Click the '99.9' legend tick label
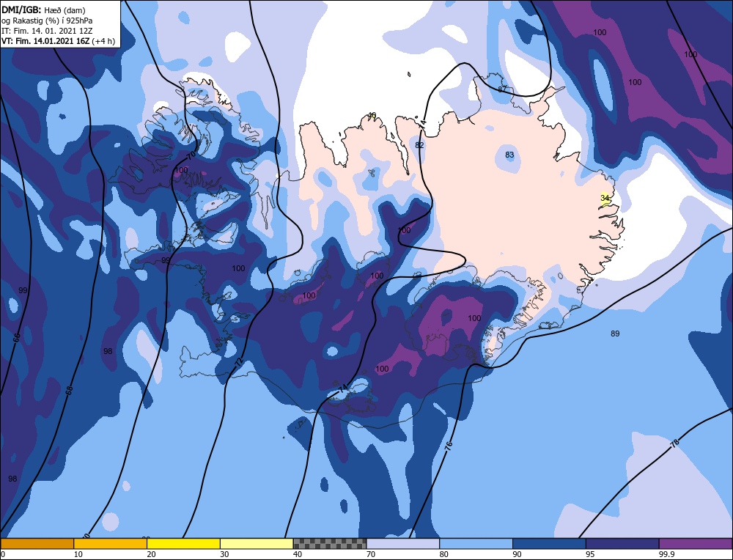Viewport: 733px width, 560px height. coord(666,554)
